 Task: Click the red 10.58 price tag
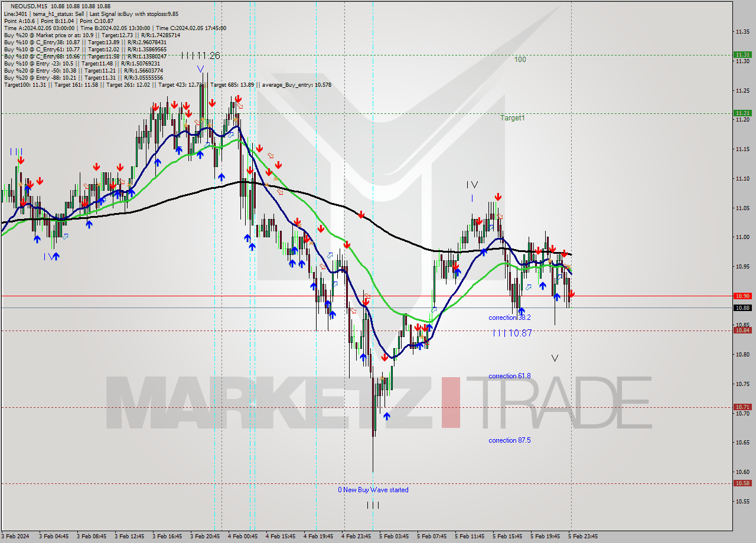742,483
